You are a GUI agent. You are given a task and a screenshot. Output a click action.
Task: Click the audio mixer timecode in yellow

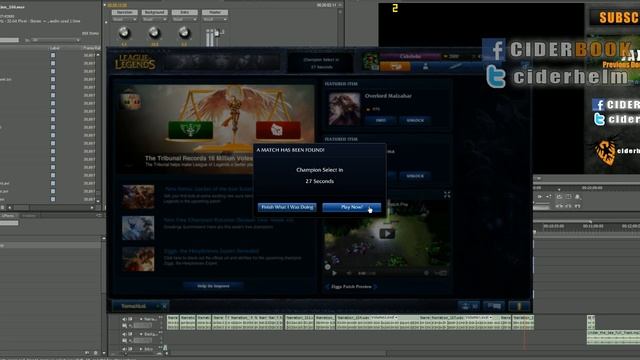coord(117,5)
